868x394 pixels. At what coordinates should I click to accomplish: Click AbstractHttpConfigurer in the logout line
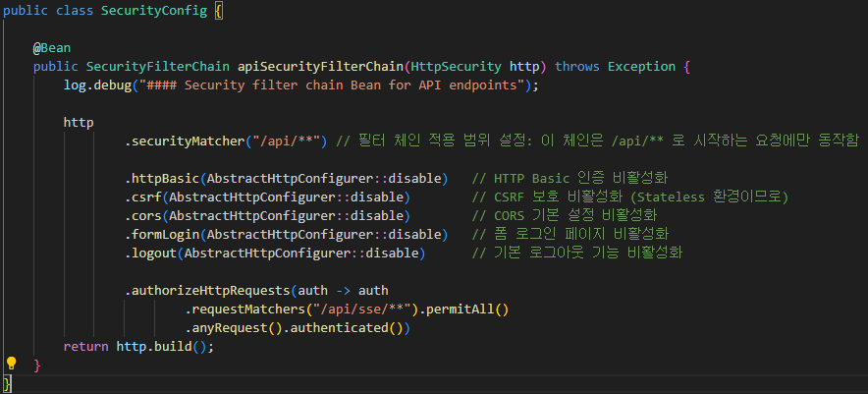267,253
